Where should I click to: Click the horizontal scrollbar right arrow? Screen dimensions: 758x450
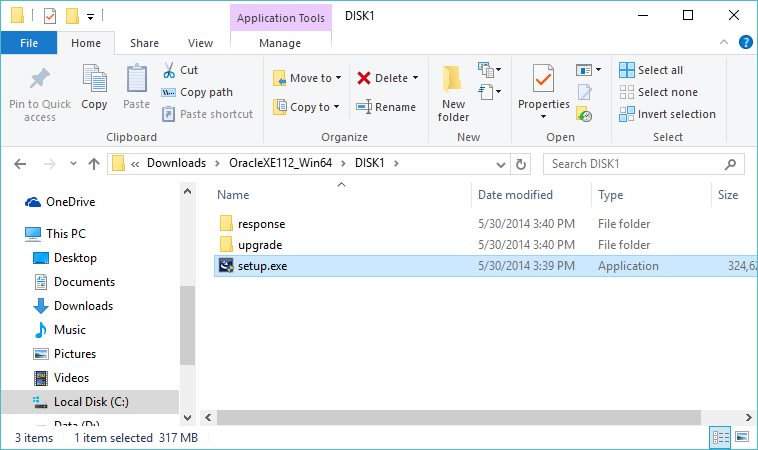pos(748,417)
